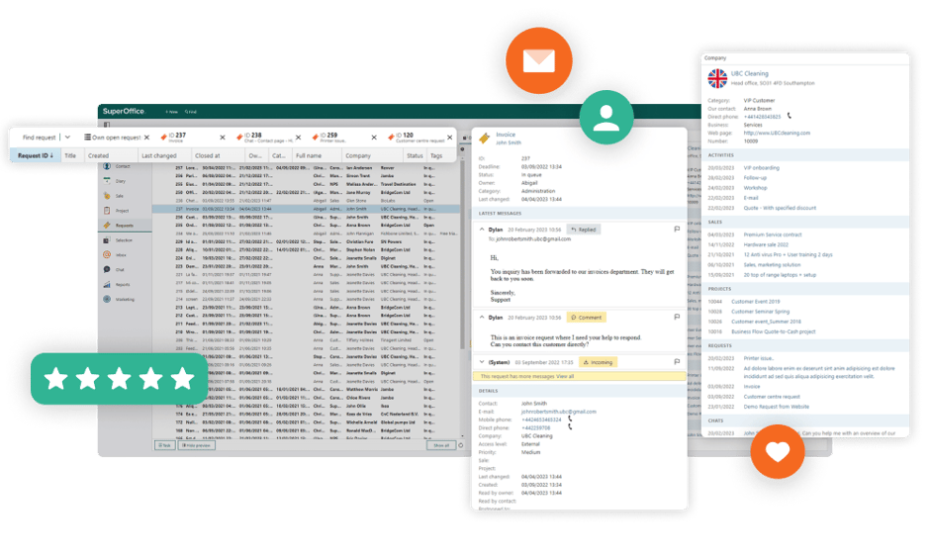Screen dimensions: 930x560
Task: Click the Show all button below the list
Action: 440,445
